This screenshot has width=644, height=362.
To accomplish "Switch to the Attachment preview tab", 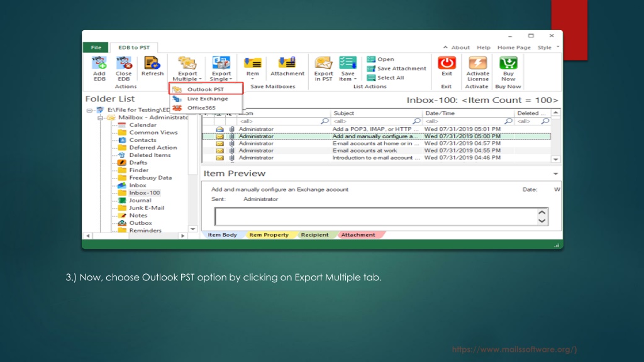I will pos(358,235).
